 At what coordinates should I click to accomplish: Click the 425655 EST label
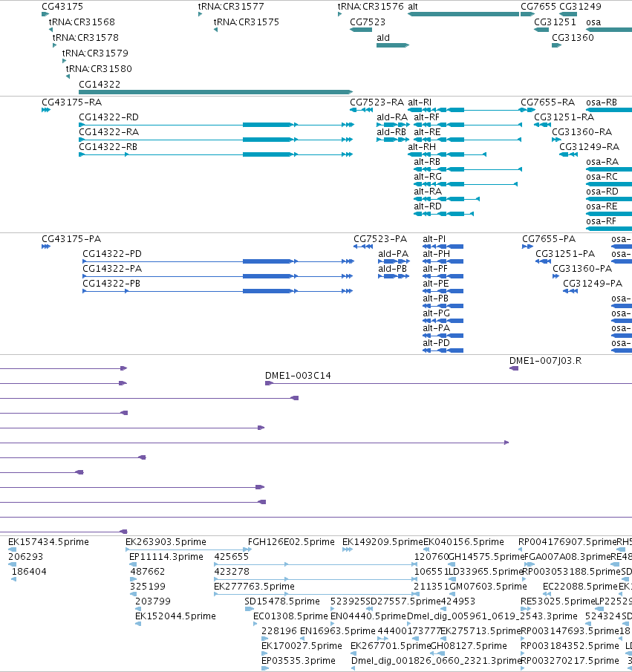click(x=232, y=557)
